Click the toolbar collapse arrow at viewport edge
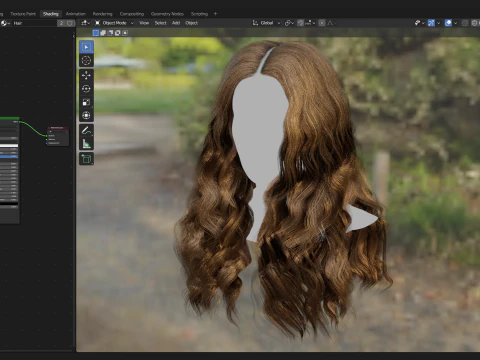This screenshot has width=480, height=360. click(74, 36)
